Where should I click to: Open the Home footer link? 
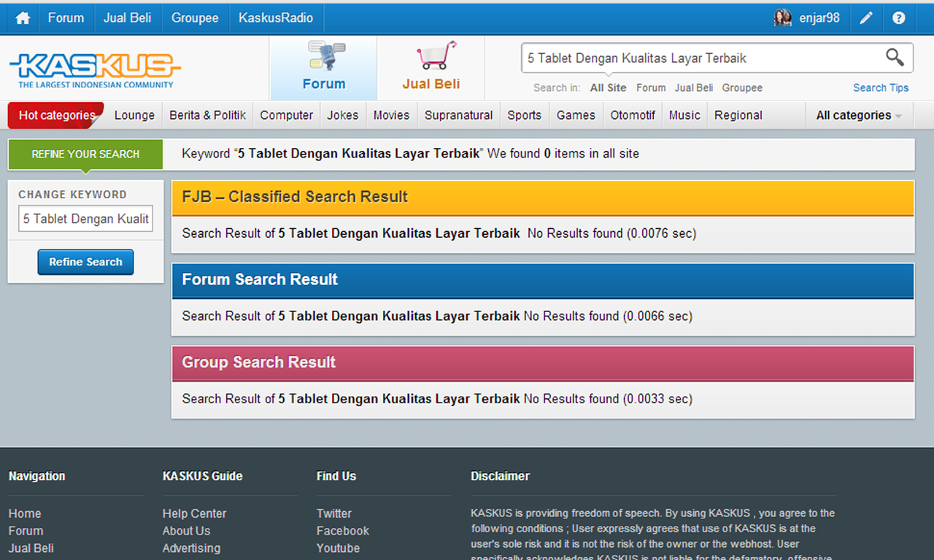[25, 513]
